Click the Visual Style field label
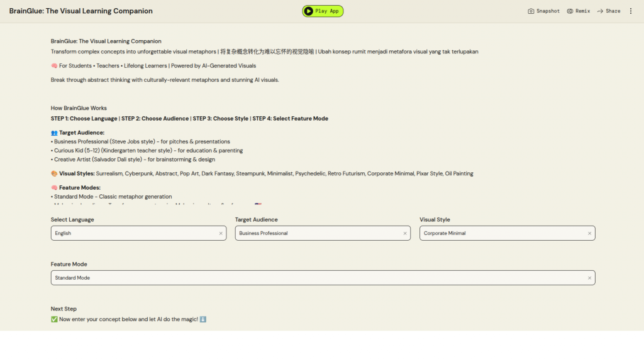 [435, 220]
